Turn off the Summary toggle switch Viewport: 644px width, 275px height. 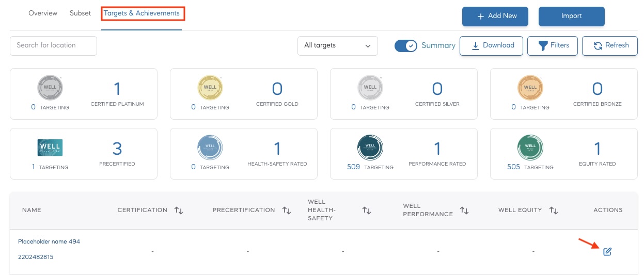tap(406, 46)
